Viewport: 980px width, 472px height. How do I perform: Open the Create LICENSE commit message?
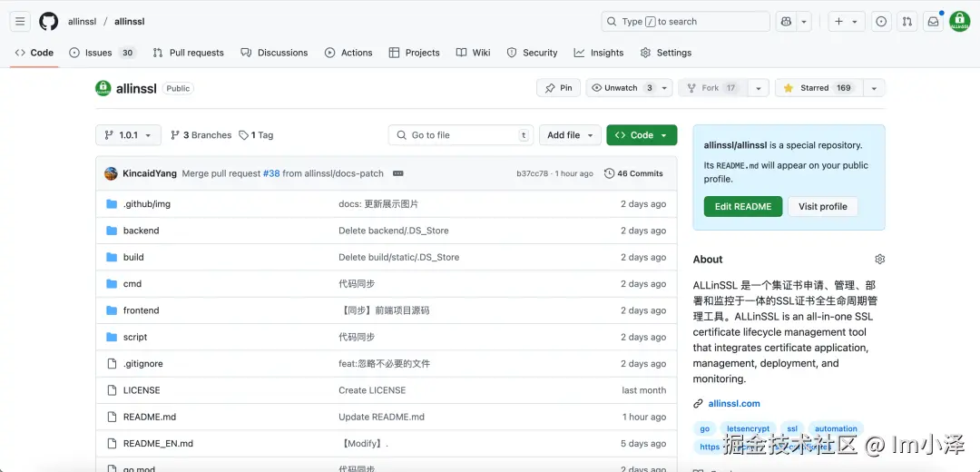[x=372, y=390]
